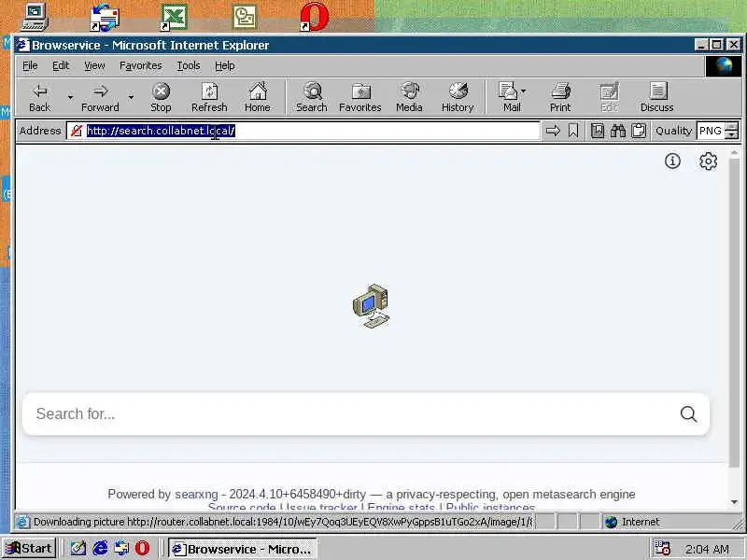Click the Start button
The image size is (747, 560).
29,549
